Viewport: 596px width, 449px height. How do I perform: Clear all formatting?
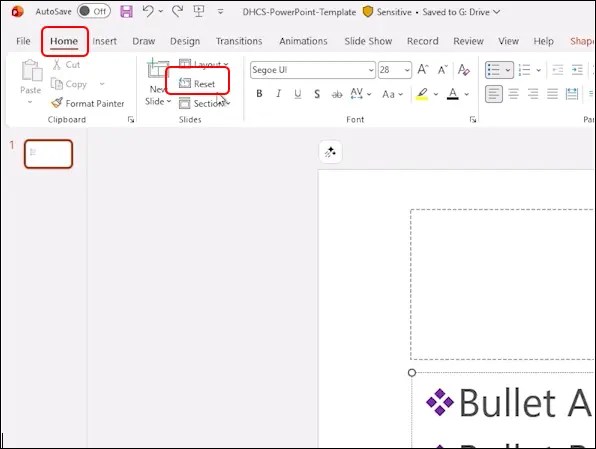[463, 70]
